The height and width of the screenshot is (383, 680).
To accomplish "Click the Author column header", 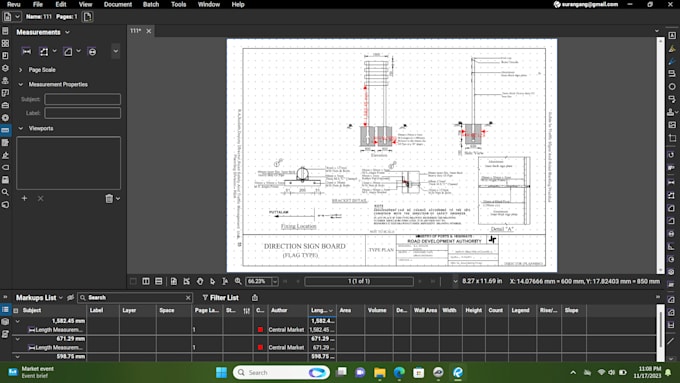I will point(279,311).
